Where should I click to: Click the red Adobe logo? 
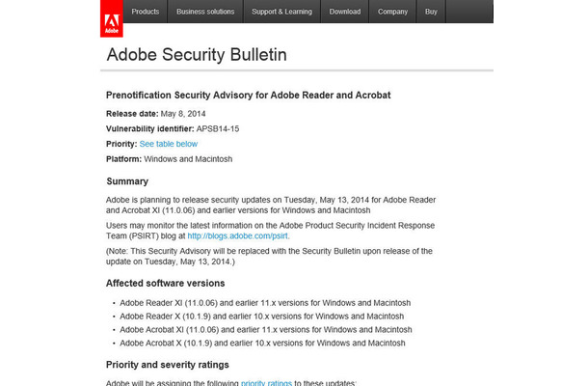tap(112, 18)
